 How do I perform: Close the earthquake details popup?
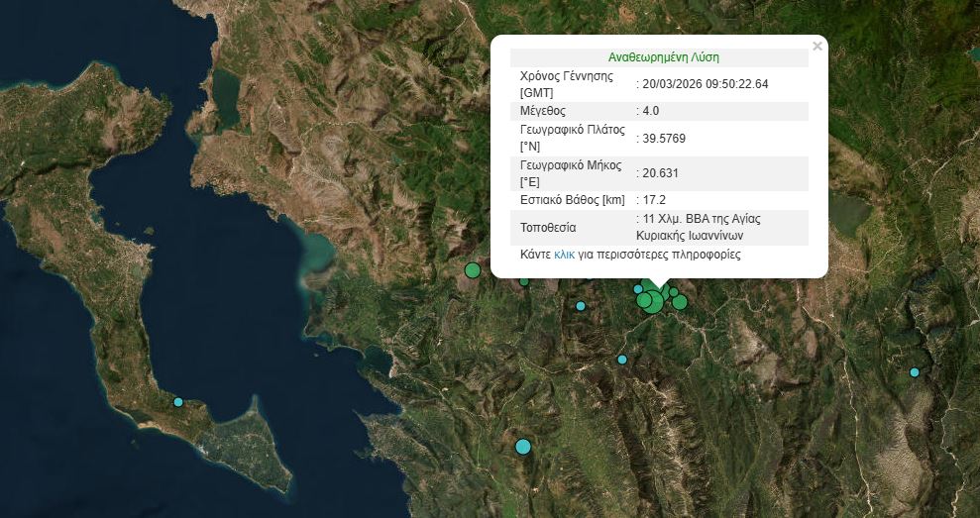817,47
